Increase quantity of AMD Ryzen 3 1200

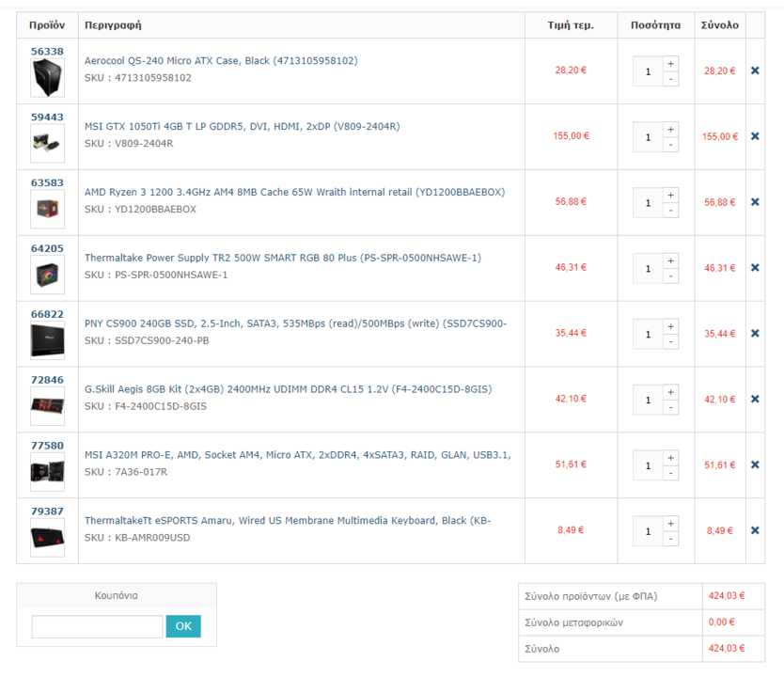670,195
